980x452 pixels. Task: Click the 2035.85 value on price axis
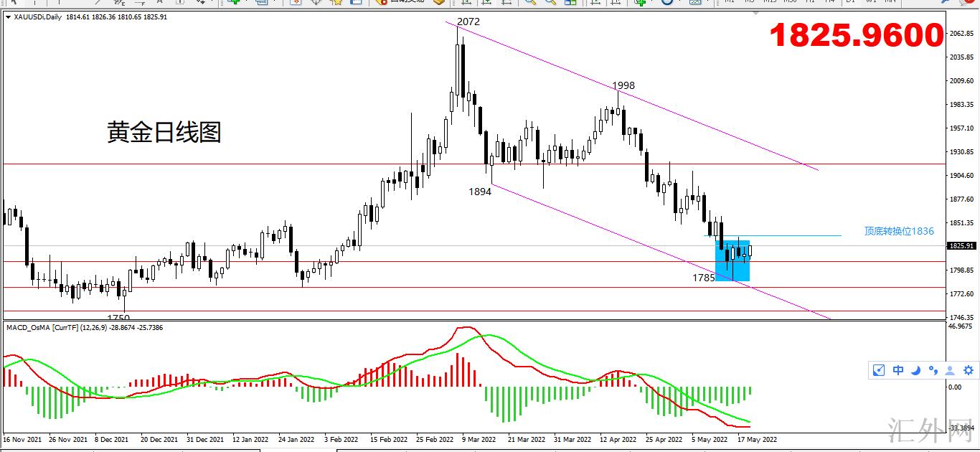[x=960, y=57]
